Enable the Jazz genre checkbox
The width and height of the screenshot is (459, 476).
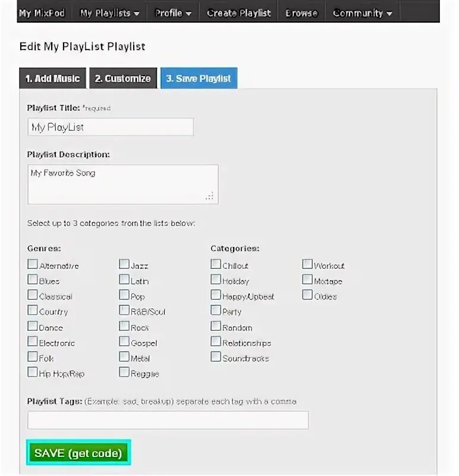coord(124,264)
